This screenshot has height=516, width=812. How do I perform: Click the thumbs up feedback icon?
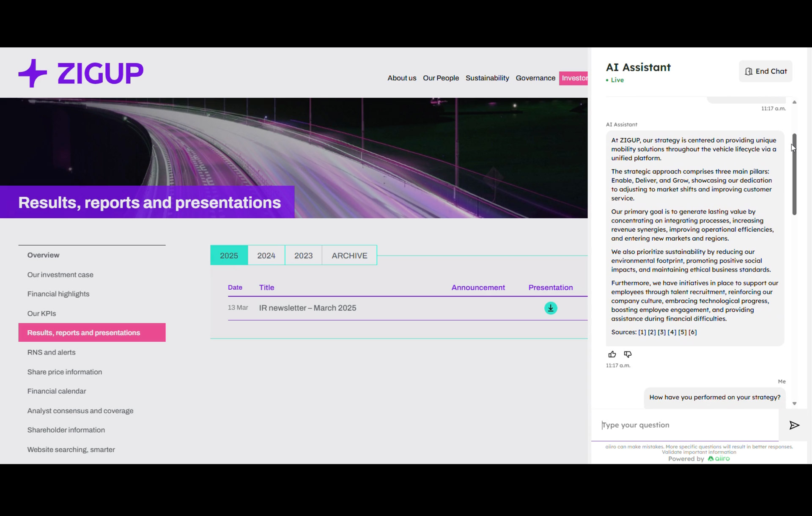tap(612, 354)
